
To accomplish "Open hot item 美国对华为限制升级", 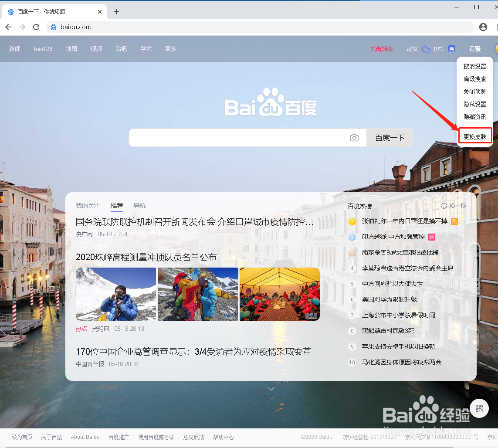I will pyautogui.click(x=390, y=299).
